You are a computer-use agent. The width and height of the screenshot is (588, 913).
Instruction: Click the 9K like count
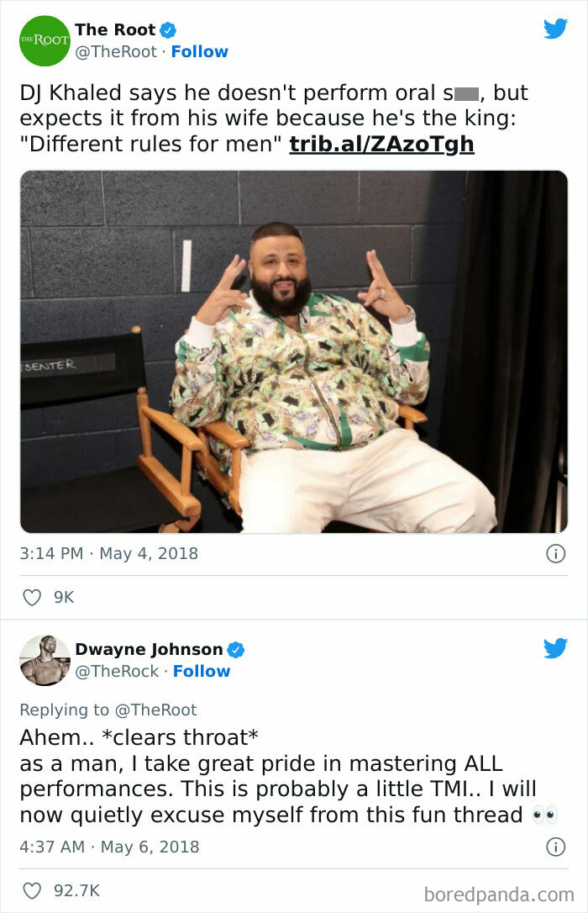[62, 595]
